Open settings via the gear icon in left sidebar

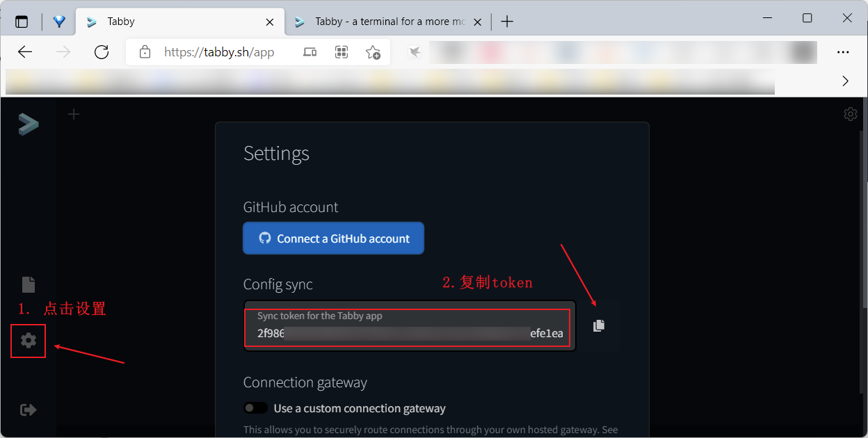29,341
